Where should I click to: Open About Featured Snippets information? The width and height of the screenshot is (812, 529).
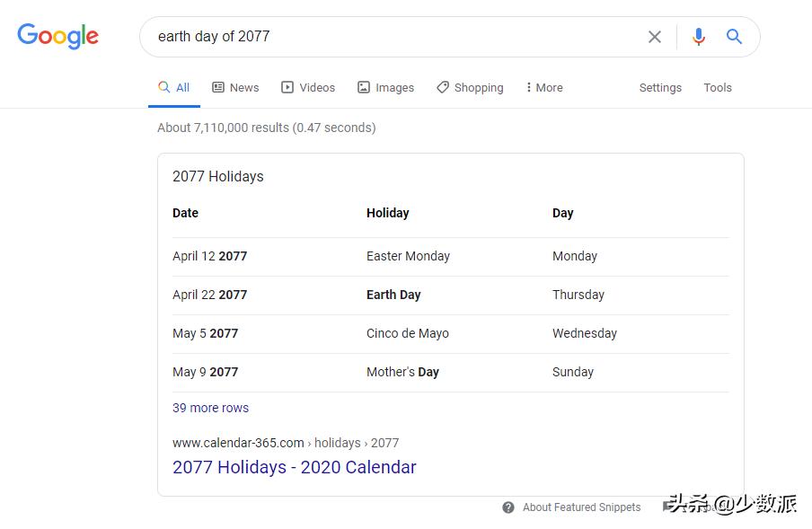pos(581,507)
